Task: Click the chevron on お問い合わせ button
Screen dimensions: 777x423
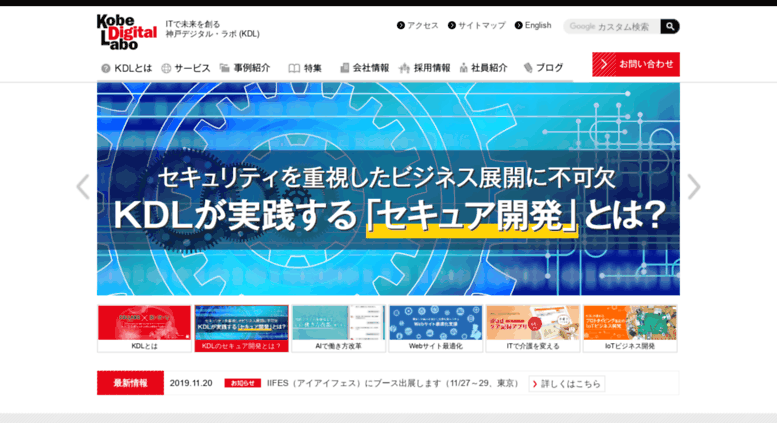Action: pyautogui.click(x=604, y=64)
